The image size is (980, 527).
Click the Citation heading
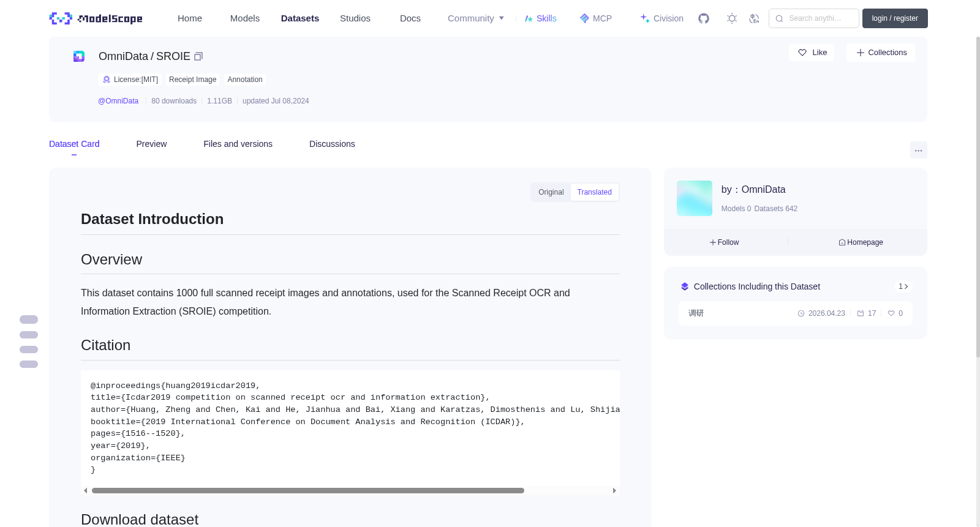(x=105, y=345)
